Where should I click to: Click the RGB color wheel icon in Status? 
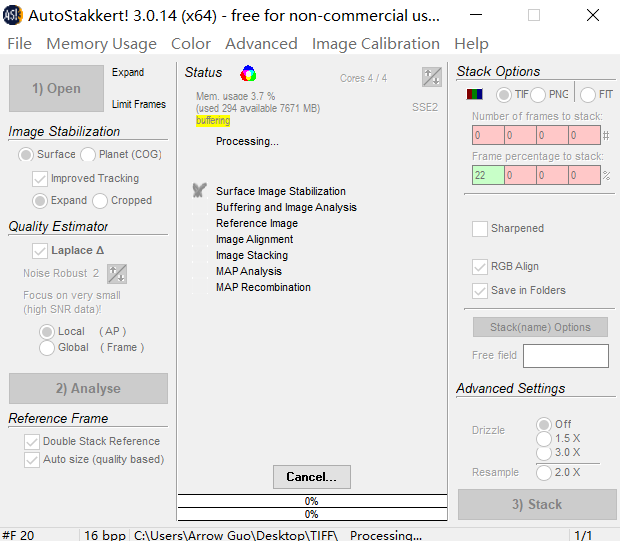tap(249, 73)
